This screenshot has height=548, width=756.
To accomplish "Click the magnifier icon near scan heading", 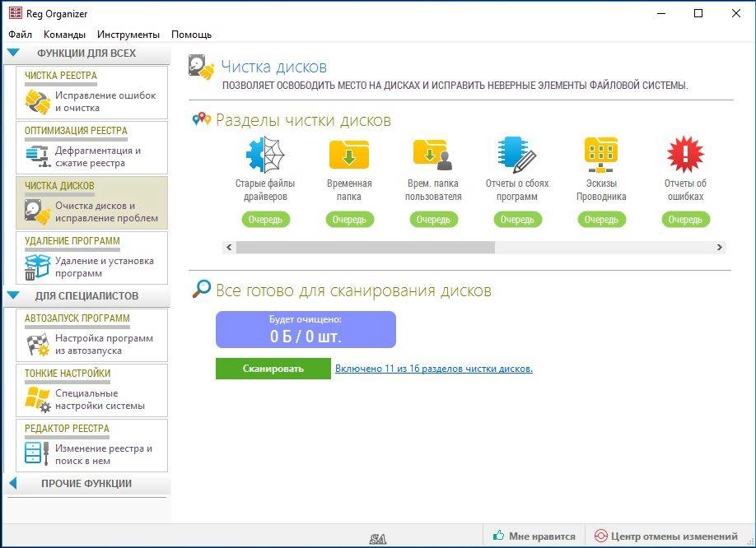I will (x=201, y=289).
